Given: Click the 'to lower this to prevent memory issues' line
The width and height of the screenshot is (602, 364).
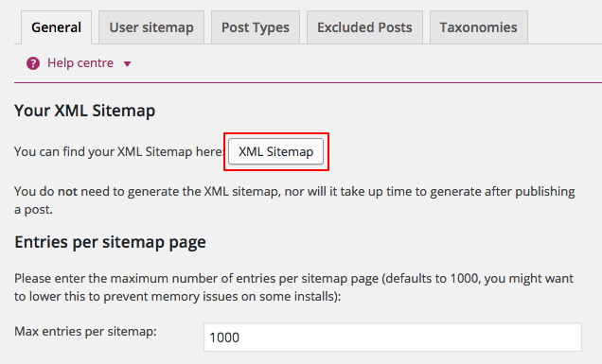Looking at the screenshot, I should click(x=178, y=297).
